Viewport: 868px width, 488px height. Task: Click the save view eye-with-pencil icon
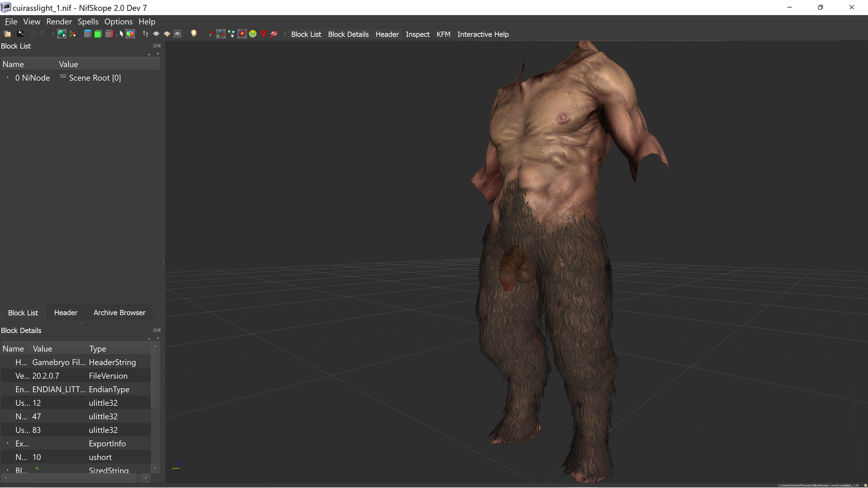167,34
